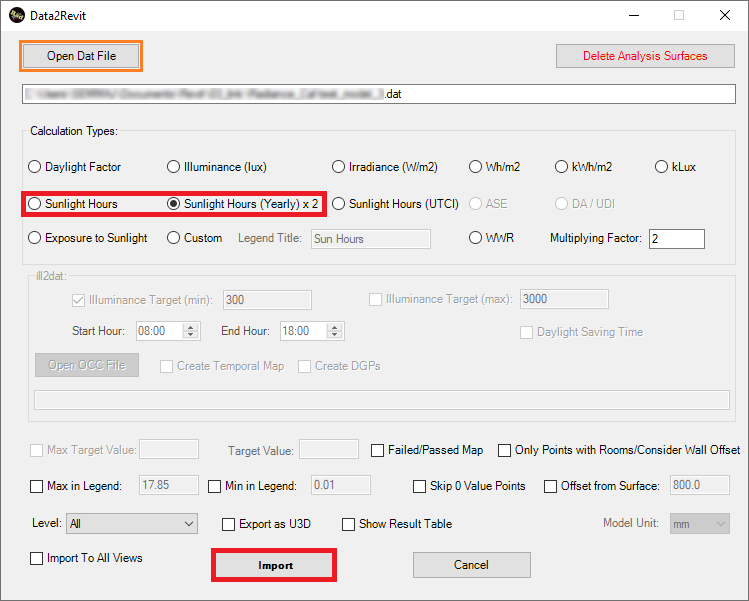This screenshot has height=601, width=749.
Task: Decrease End Hour with the down arrow
Action: coord(335,334)
